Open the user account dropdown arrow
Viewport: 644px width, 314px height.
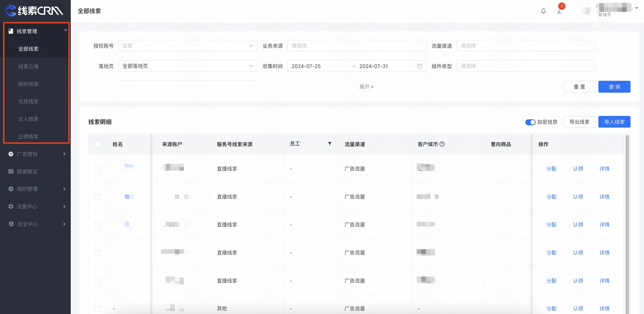click(x=636, y=8)
